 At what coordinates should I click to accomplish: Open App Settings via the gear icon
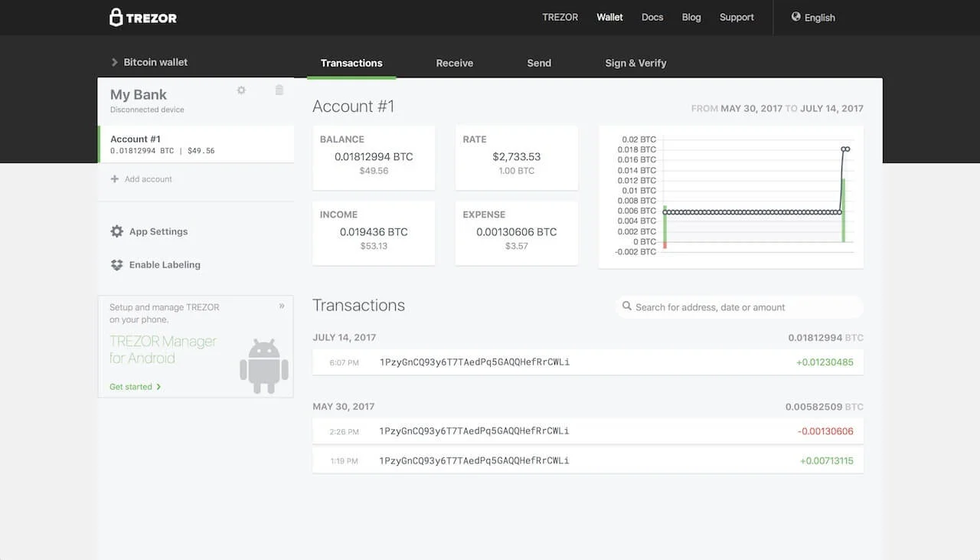coord(116,231)
